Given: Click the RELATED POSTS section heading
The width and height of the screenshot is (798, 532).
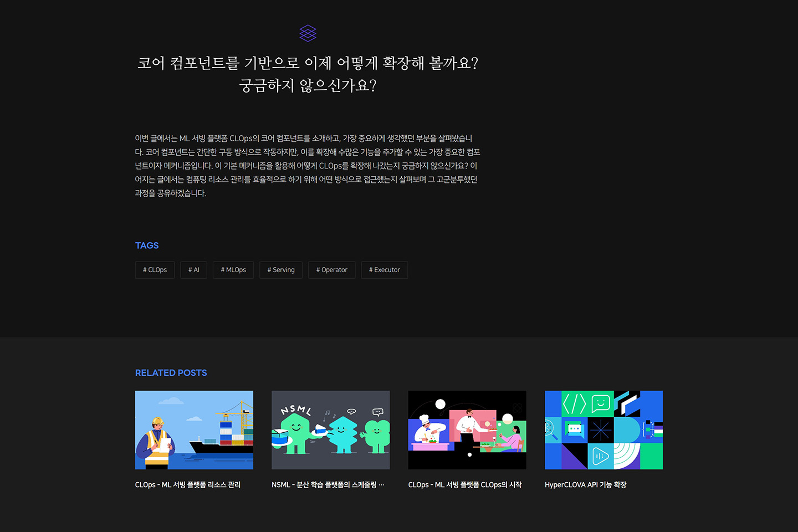Looking at the screenshot, I should point(171,373).
